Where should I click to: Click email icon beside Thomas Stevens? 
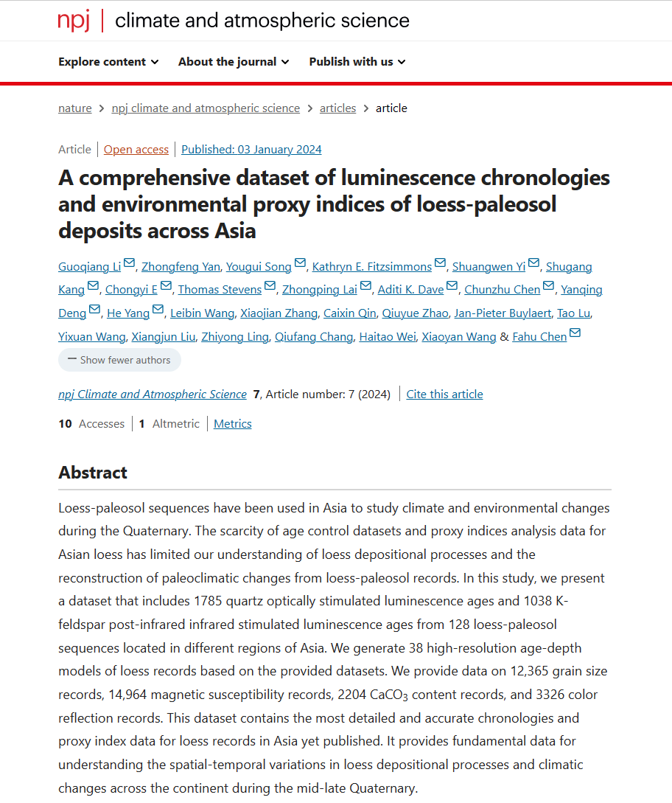[x=270, y=286]
